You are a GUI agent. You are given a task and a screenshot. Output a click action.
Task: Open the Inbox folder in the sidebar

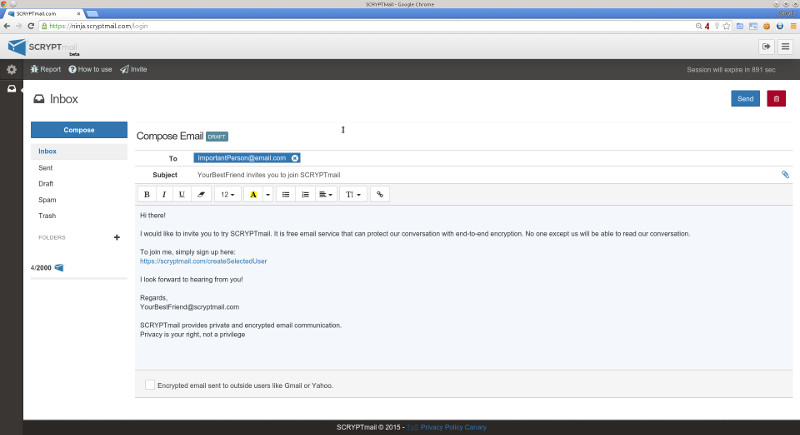(79, 151)
